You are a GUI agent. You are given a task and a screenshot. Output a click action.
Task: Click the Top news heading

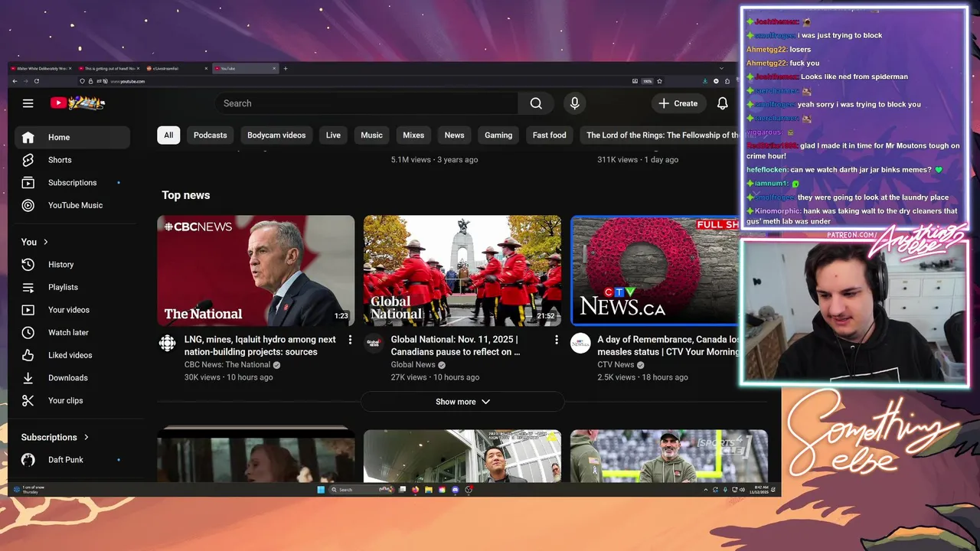point(186,195)
